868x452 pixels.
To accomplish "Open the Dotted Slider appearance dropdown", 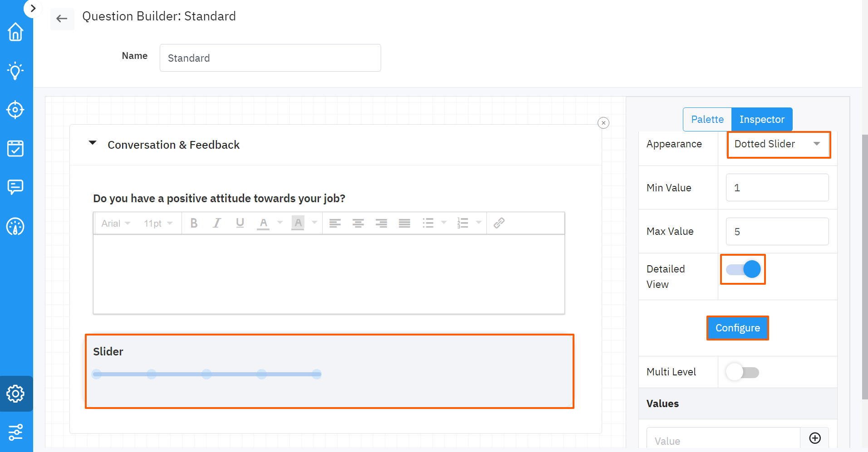I will click(778, 144).
